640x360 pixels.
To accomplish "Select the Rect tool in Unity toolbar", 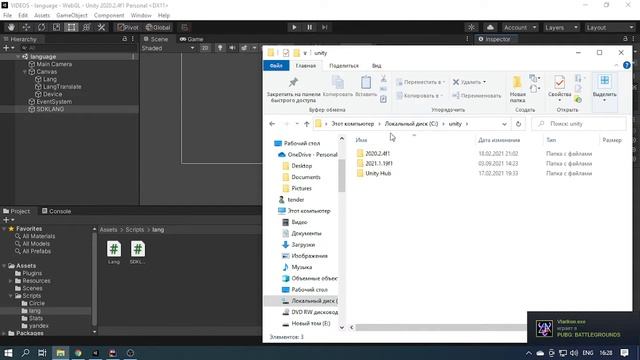I will [71, 27].
